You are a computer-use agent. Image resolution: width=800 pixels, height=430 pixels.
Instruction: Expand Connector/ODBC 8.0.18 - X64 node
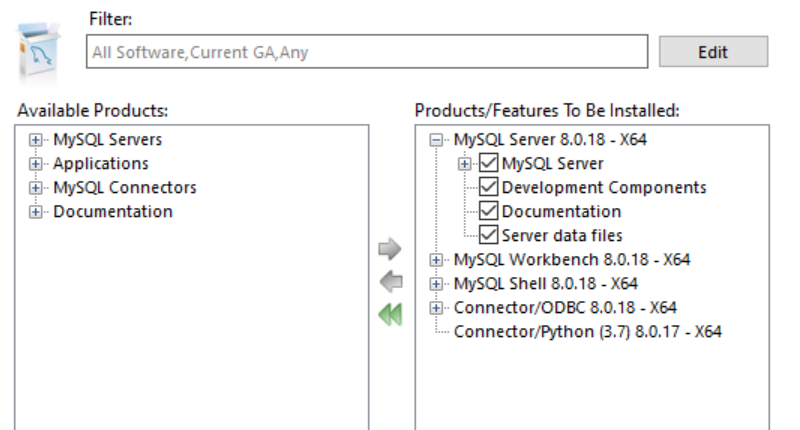[x=436, y=308]
